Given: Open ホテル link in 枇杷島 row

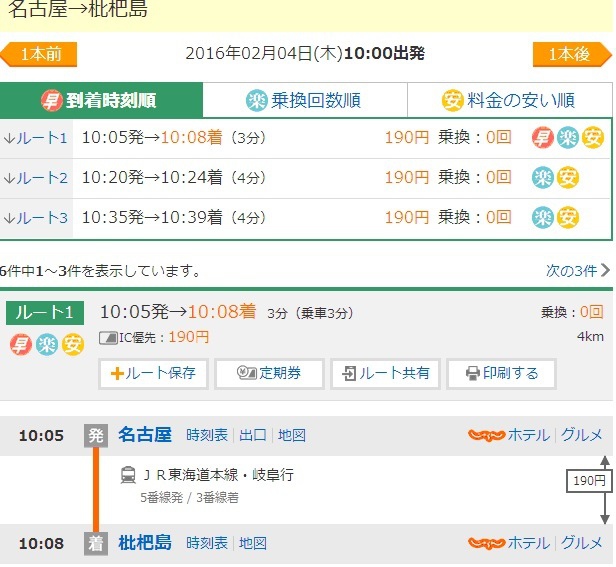Looking at the screenshot, I should pos(529,543).
